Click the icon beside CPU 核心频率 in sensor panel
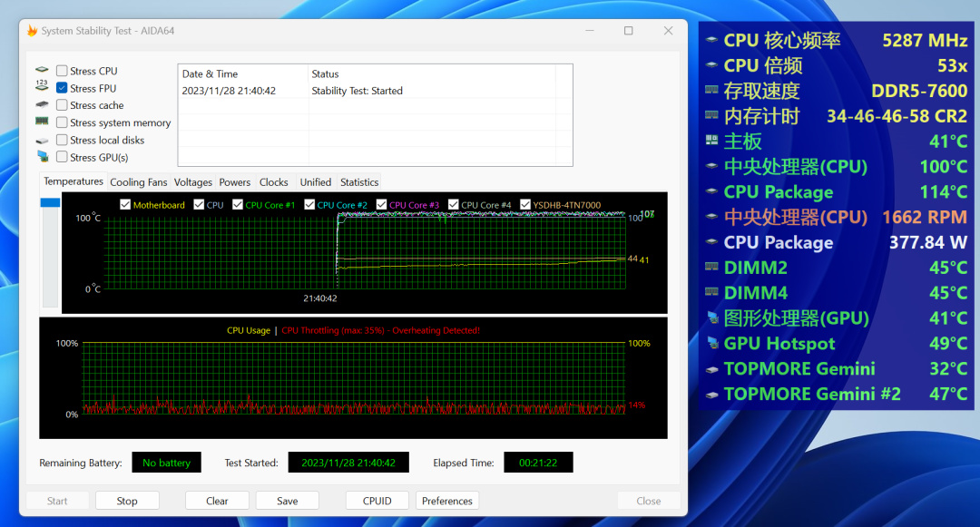The image size is (980, 527). pos(711,39)
